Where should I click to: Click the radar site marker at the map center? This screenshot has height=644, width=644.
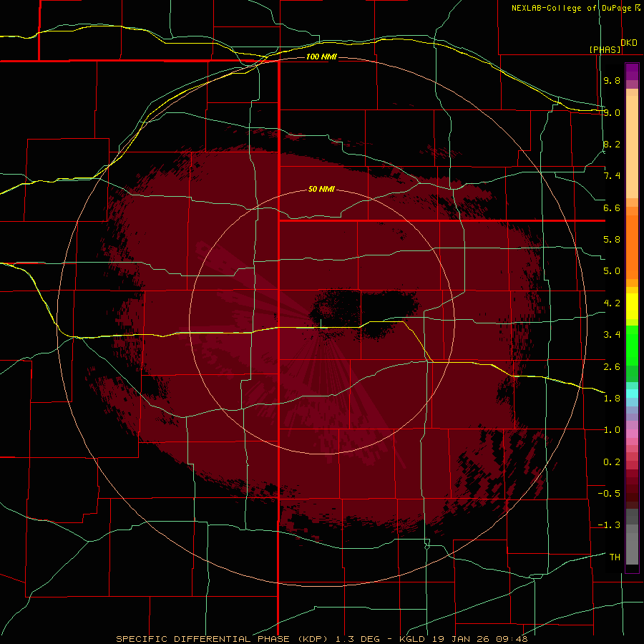(x=321, y=323)
